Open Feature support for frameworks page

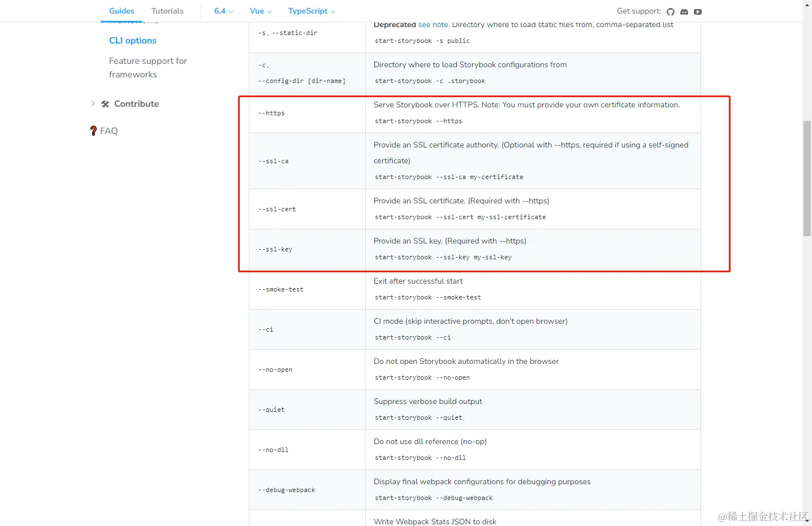coord(148,68)
